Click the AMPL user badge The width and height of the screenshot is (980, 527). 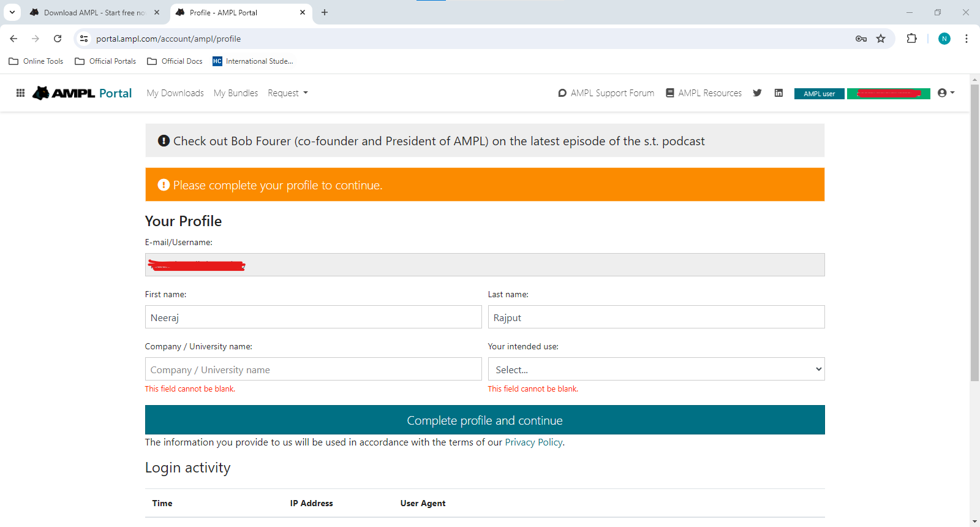[x=820, y=94]
